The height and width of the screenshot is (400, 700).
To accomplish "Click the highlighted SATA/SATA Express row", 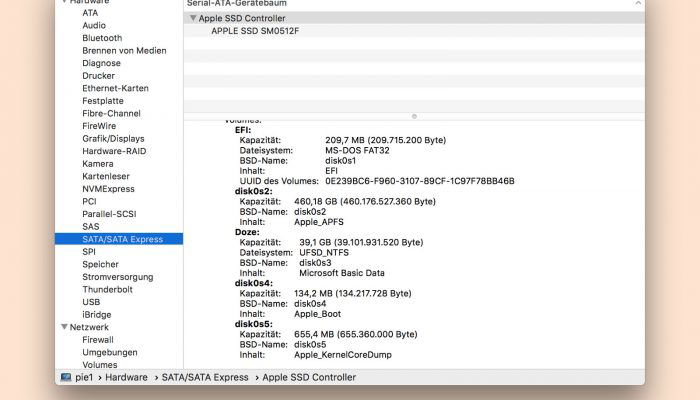I will (x=119, y=239).
